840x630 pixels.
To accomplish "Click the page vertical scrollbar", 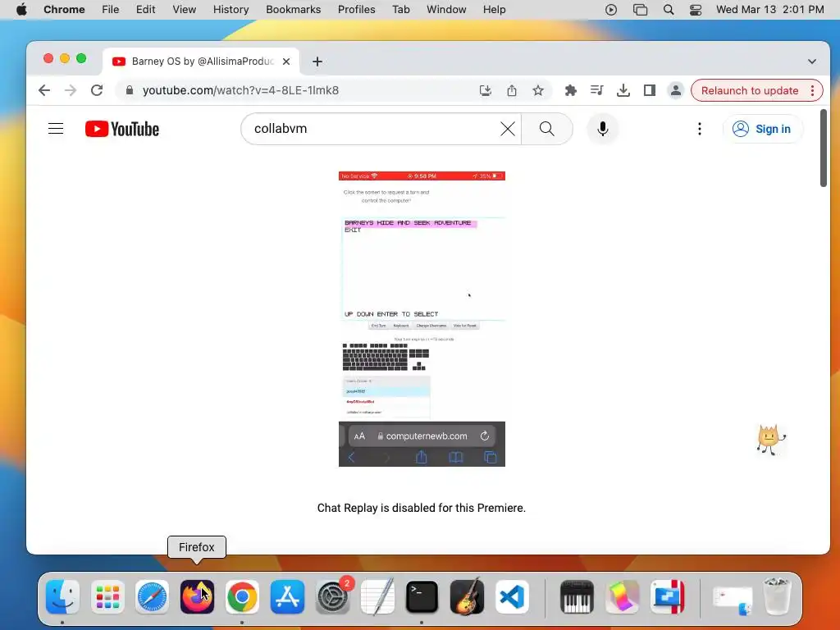I will [824, 148].
